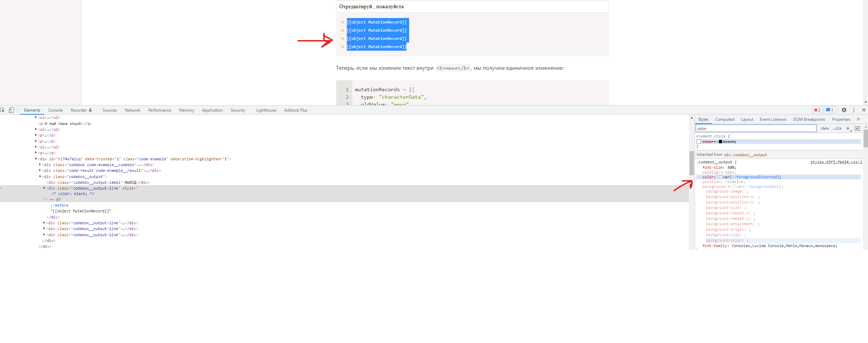The width and height of the screenshot is (868, 343).
Task: Show more sidebar tabs via chevron
Action: point(858,119)
